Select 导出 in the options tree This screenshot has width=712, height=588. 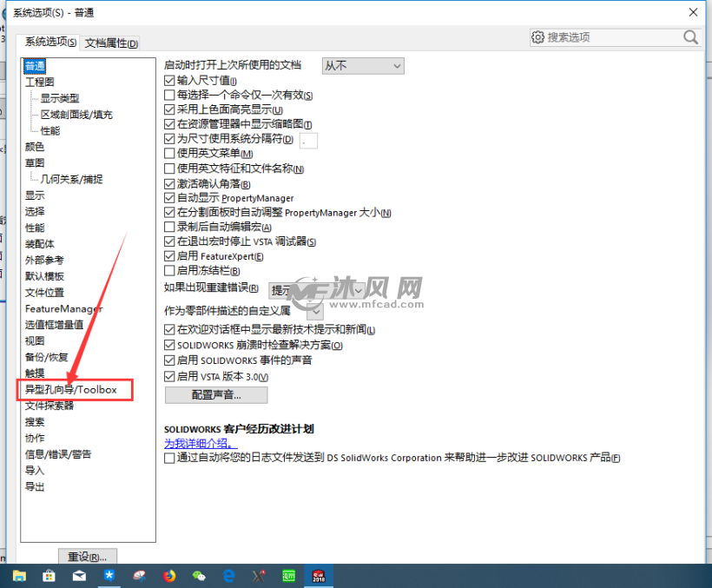[35, 486]
